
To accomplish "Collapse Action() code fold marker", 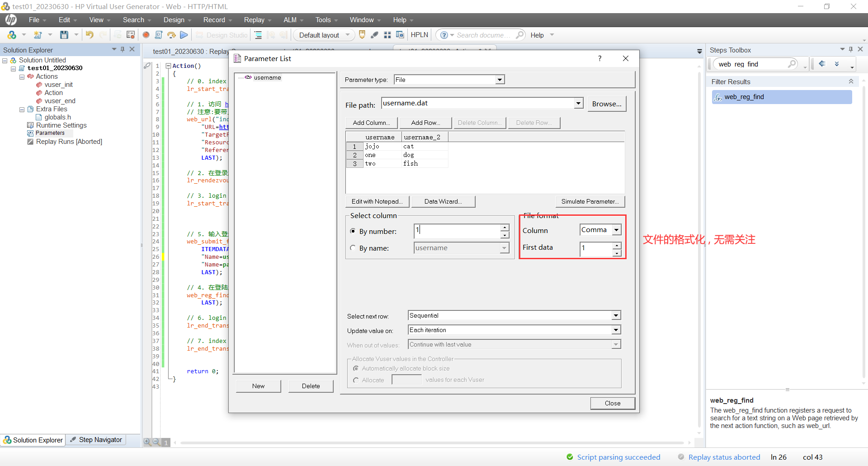I will coord(168,66).
